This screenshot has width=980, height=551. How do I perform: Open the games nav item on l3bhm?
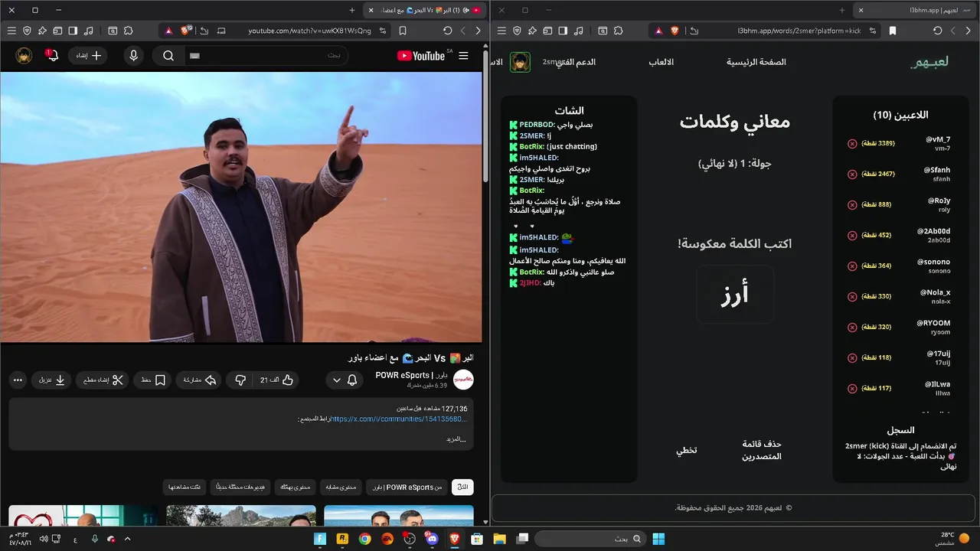click(661, 62)
